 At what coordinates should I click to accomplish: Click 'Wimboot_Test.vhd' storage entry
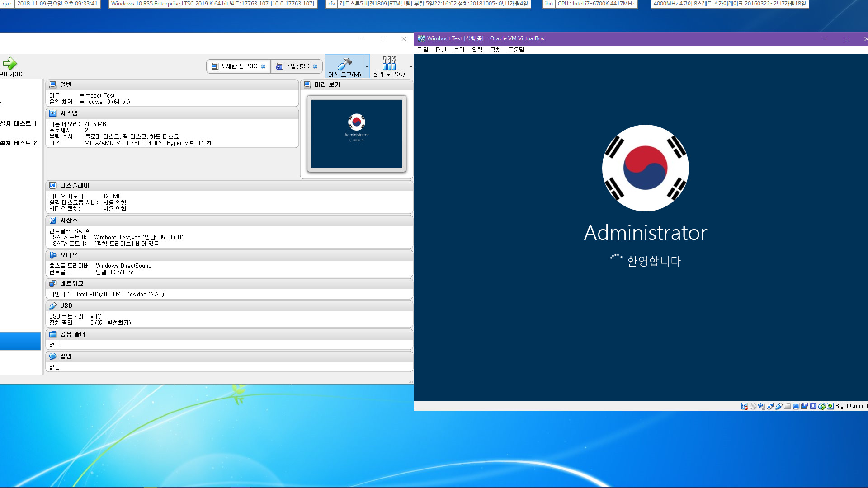(x=139, y=237)
